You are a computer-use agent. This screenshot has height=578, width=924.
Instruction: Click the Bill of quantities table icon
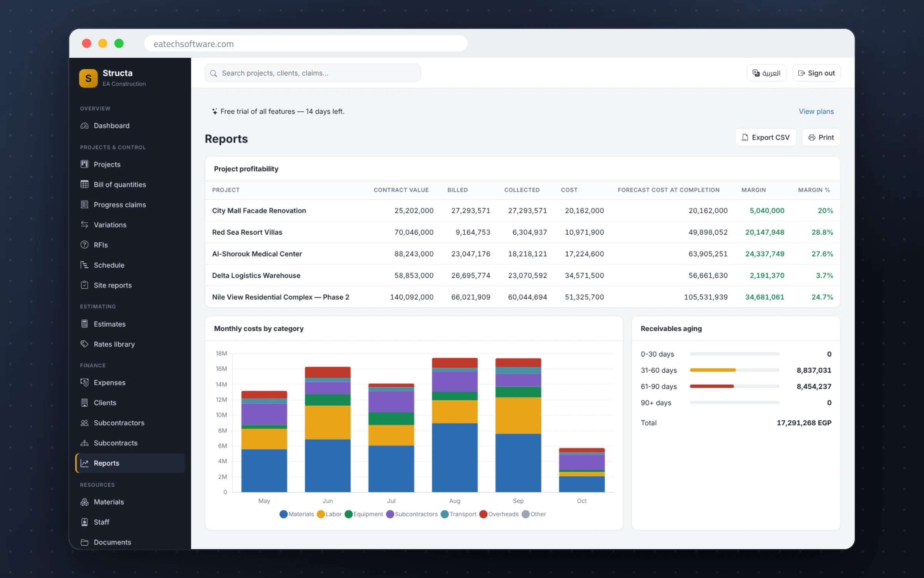(x=84, y=184)
